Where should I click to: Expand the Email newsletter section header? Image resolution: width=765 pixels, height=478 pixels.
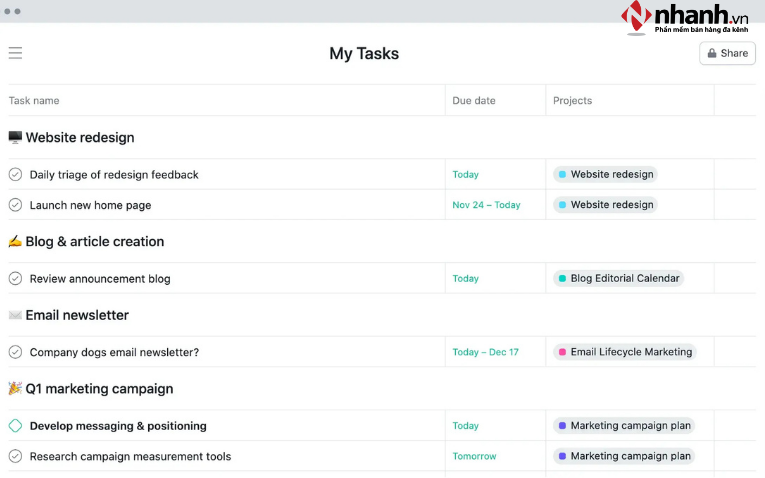(x=76, y=315)
